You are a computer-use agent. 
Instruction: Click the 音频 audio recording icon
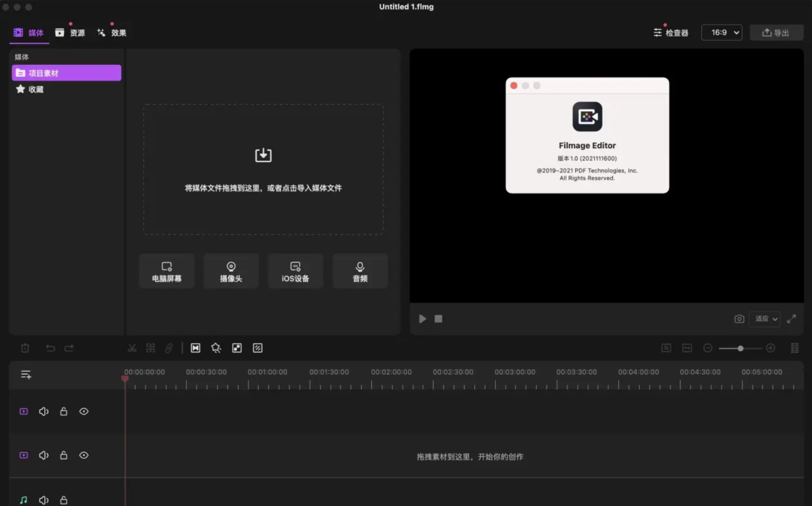click(x=360, y=270)
